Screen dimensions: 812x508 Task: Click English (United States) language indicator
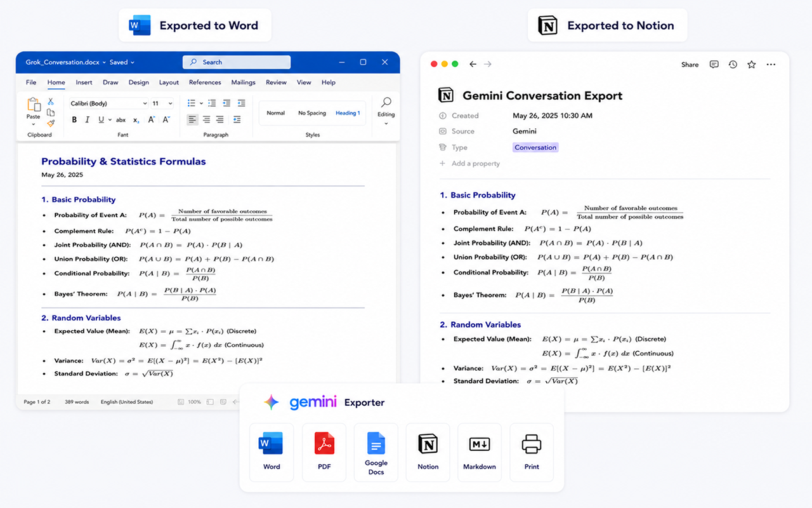(x=127, y=402)
